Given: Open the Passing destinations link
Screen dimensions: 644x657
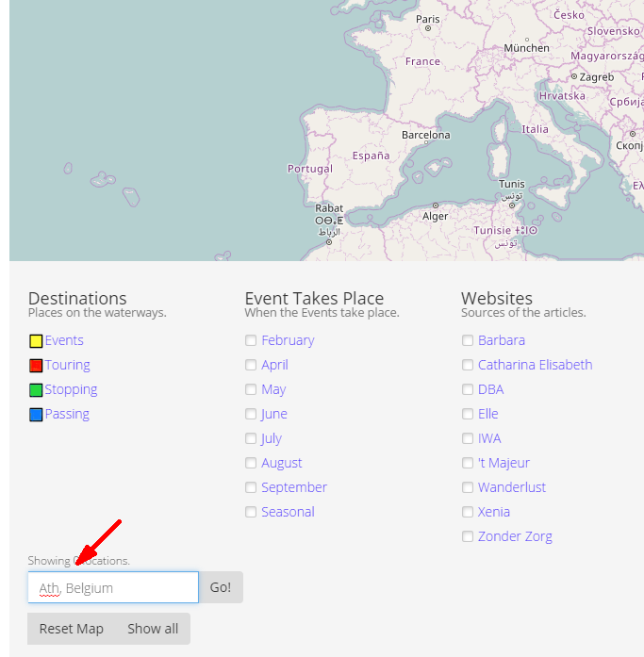Looking at the screenshot, I should coord(67,414).
